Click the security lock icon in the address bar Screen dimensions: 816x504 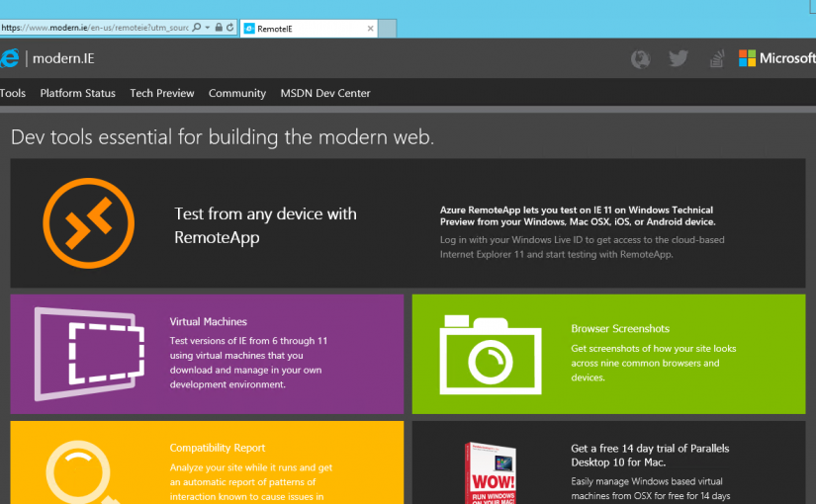tap(219, 28)
